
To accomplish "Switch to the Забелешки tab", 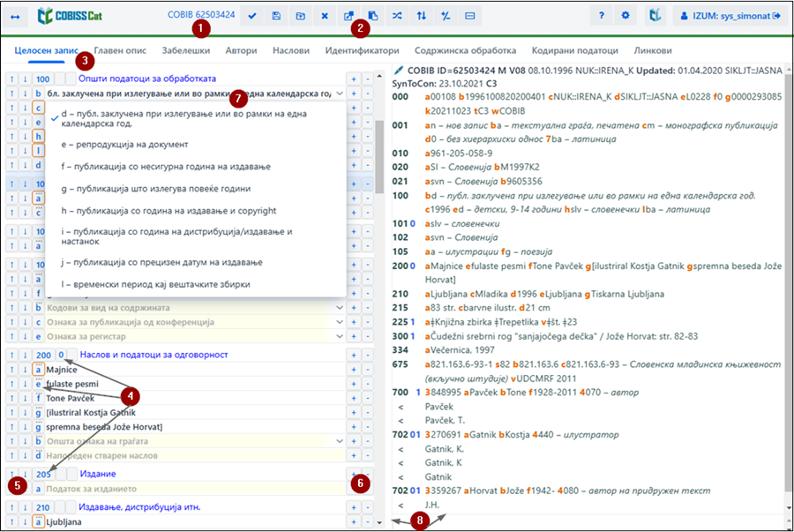I will point(186,50).
